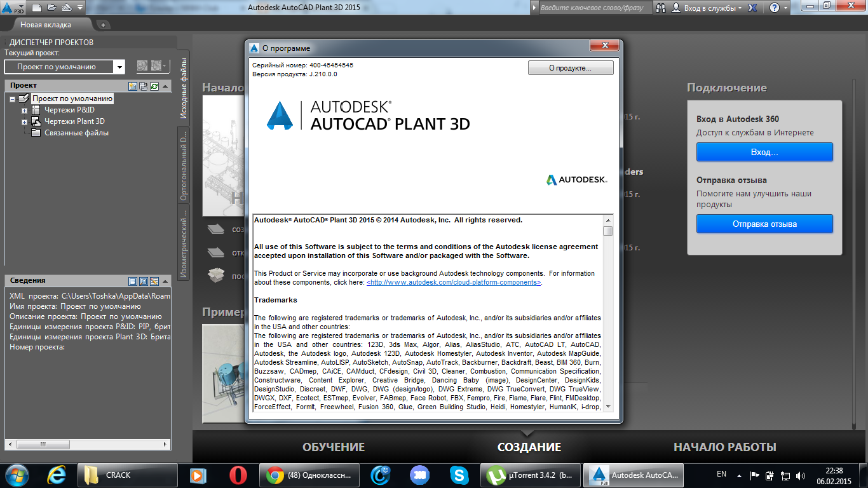Click right arrow of Сведения horizontal scrollbar
The image size is (868, 488).
[x=166, y=444]
